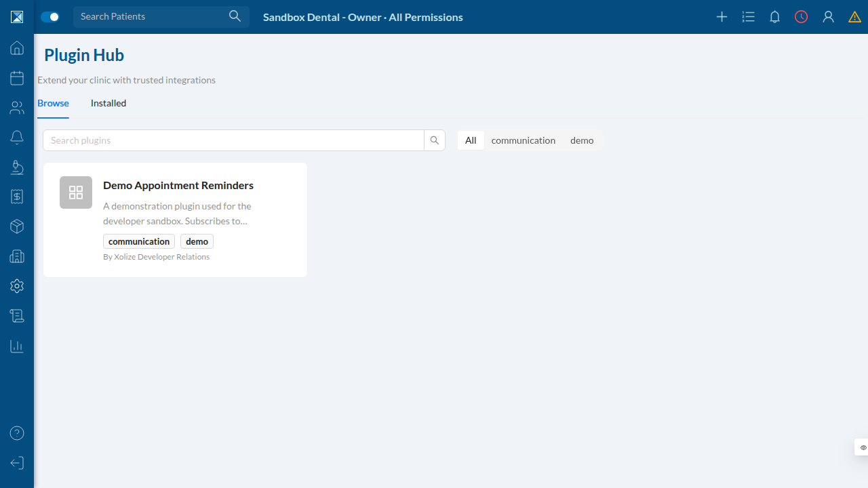868x488 pixels.
Task: Click the red clock icon in header
Action: click(802, 17)
